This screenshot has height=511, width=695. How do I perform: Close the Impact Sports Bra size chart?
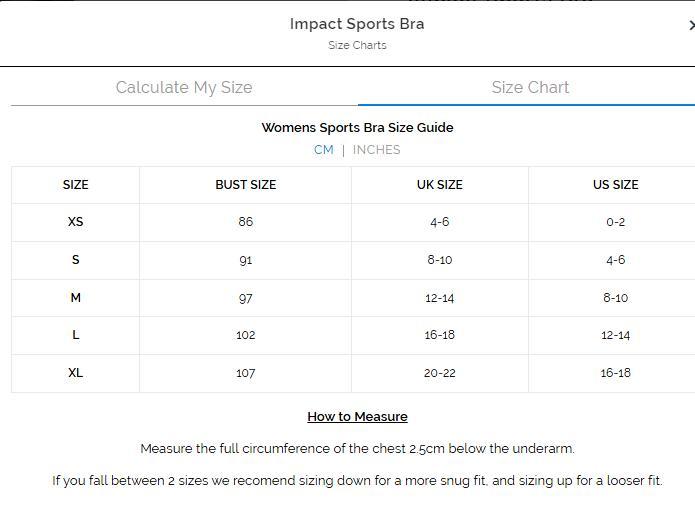(x=691, y=26)
